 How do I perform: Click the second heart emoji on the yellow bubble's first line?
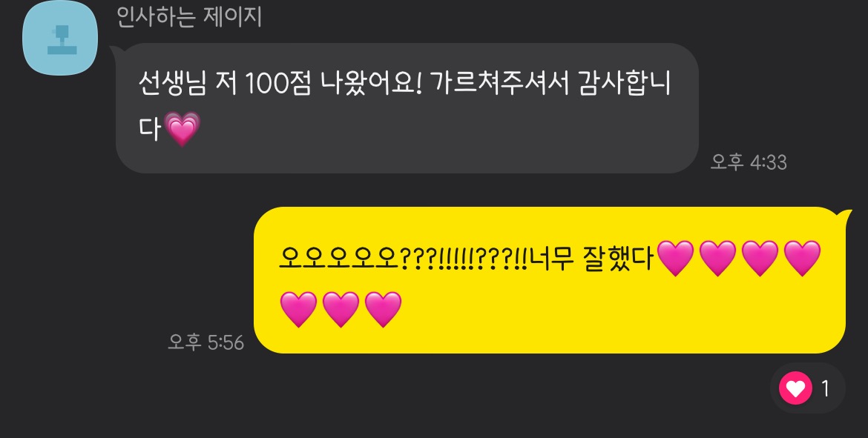pos(717,258)
